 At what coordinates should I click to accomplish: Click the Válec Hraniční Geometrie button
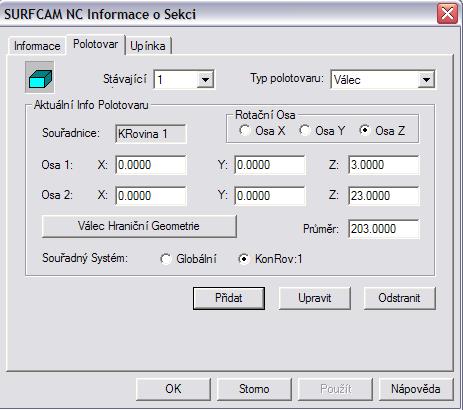139,226
